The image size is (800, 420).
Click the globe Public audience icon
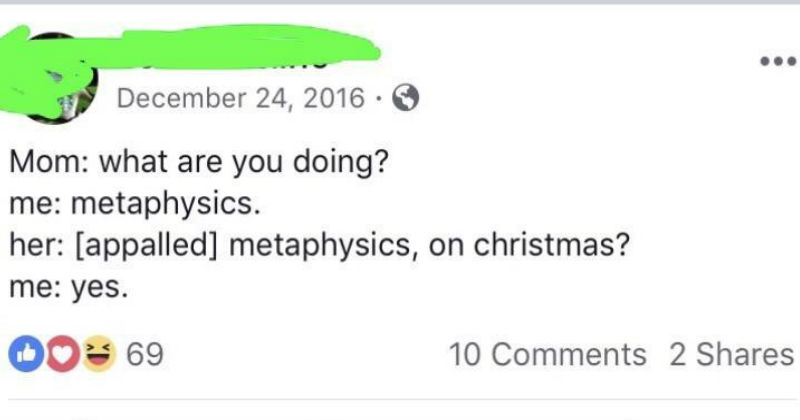[x=404, y=99]
